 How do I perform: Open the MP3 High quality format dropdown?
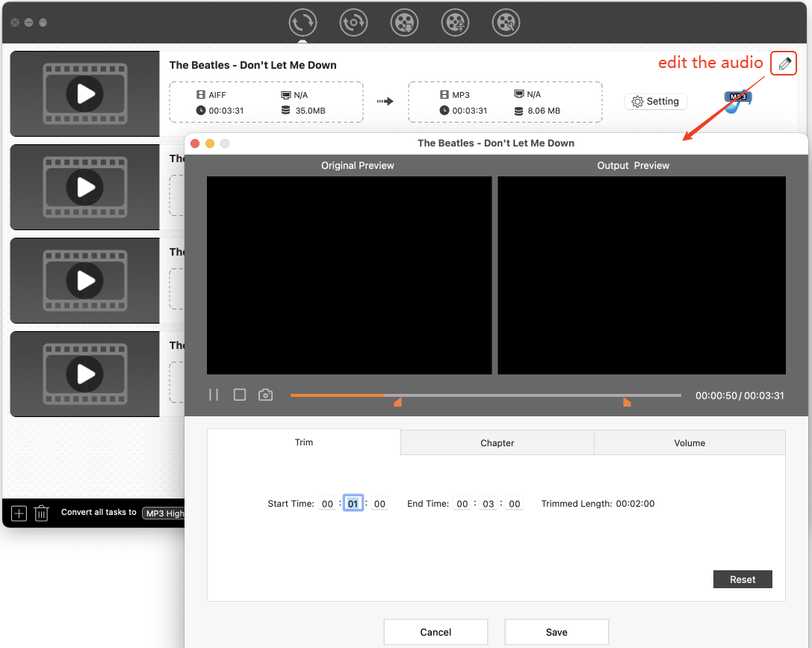pos(164,513)
